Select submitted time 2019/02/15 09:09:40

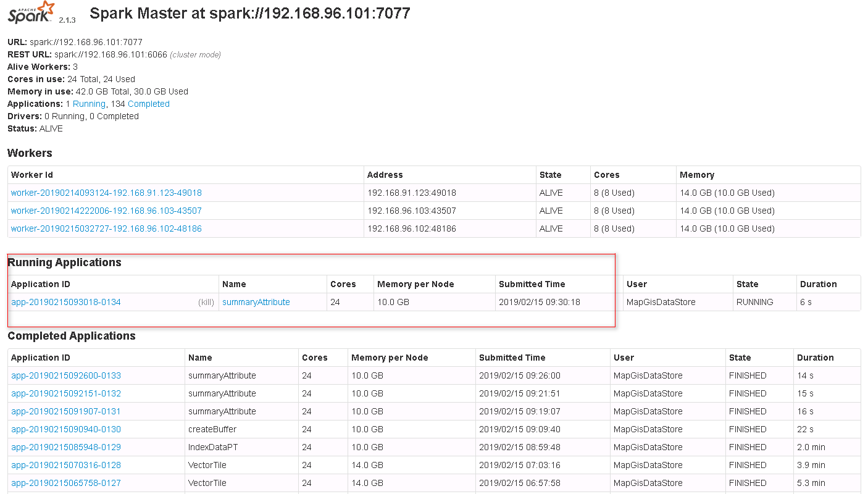pyautogui.click(x=520, y=429)
